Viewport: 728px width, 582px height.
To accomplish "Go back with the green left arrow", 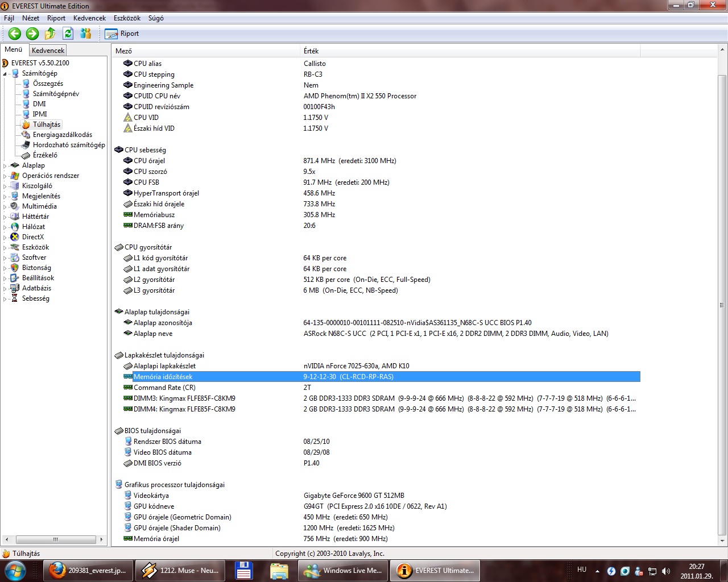I will click(x=15, y=34).
